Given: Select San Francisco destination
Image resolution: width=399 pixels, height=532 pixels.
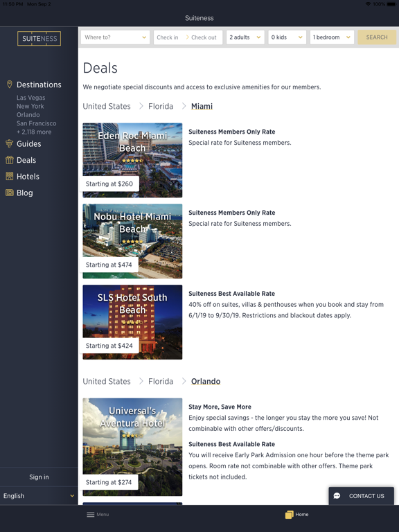Looking at the screenshot, I should coord(36,123).
